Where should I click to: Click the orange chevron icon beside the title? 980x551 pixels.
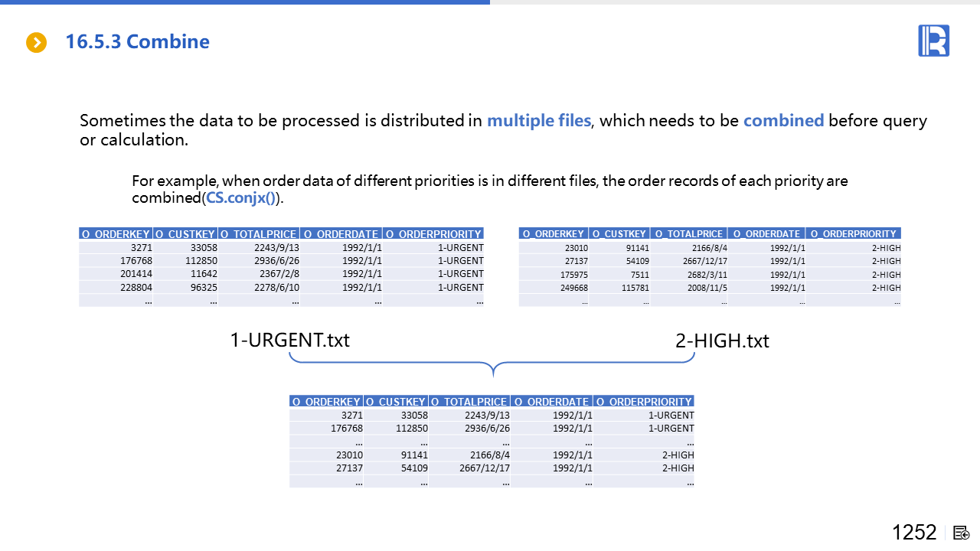coord(37,42)
